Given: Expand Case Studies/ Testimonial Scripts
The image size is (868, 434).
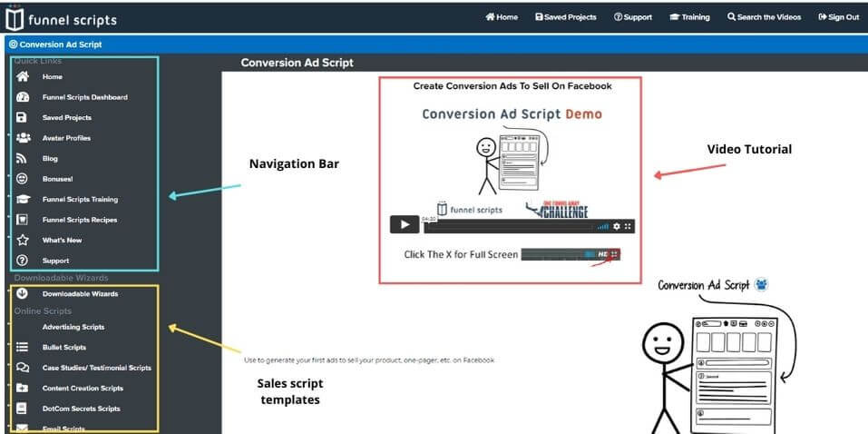Looking at the screenshot, I should click(97, 368).
